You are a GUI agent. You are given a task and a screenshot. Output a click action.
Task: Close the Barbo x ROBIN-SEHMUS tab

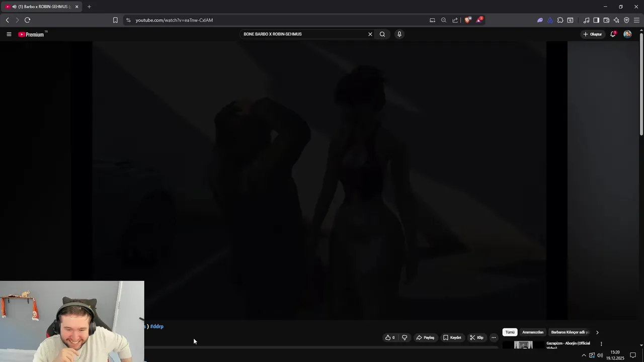[x=77, y=7]
